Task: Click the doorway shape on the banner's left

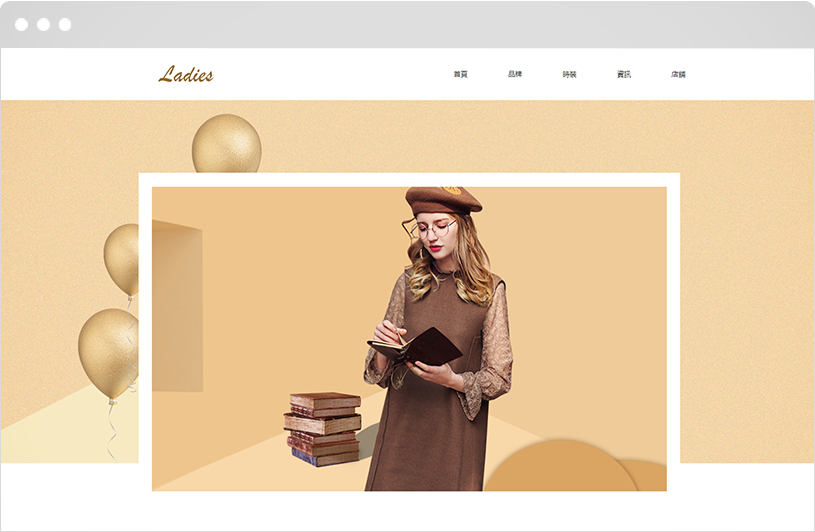Action: point(177,305)
